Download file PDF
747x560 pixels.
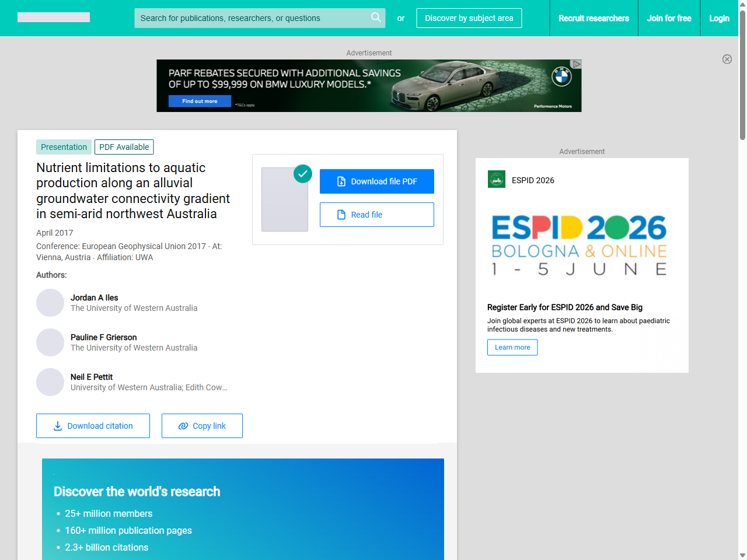coord(377,181)
